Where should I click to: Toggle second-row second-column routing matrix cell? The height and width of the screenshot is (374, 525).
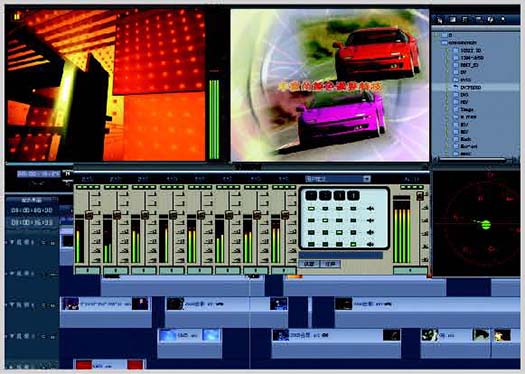click(x=325, y=220)
